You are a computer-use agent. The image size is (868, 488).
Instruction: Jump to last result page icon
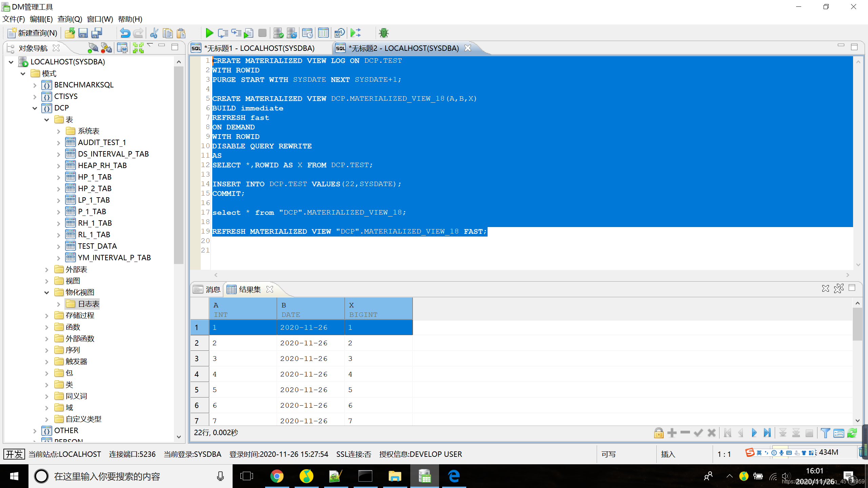(x=767, y=433)
